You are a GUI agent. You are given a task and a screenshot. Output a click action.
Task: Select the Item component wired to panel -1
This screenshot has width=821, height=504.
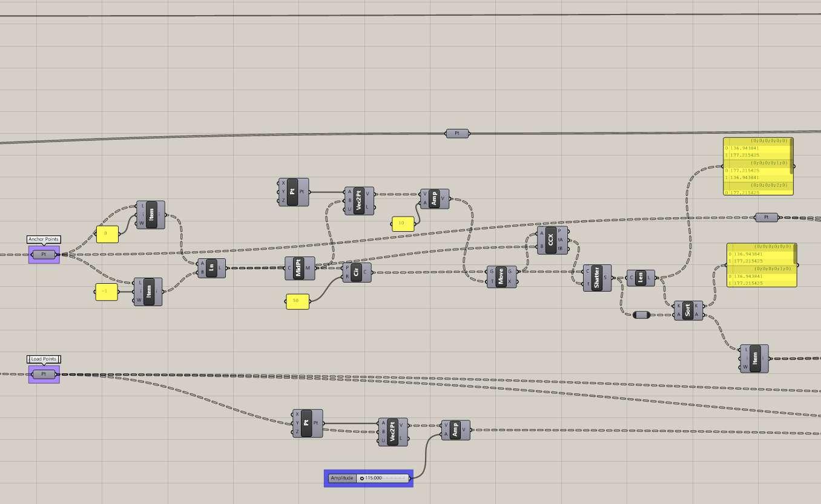click(148, 292)
